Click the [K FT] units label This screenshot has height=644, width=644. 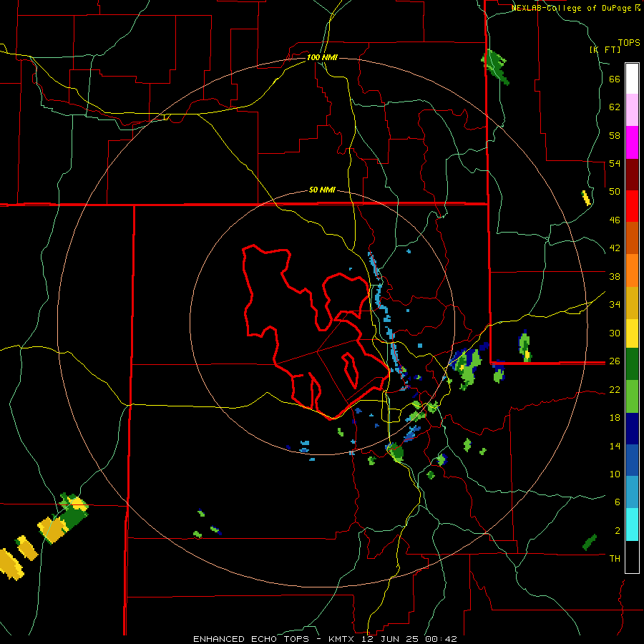tap(605, 50)
